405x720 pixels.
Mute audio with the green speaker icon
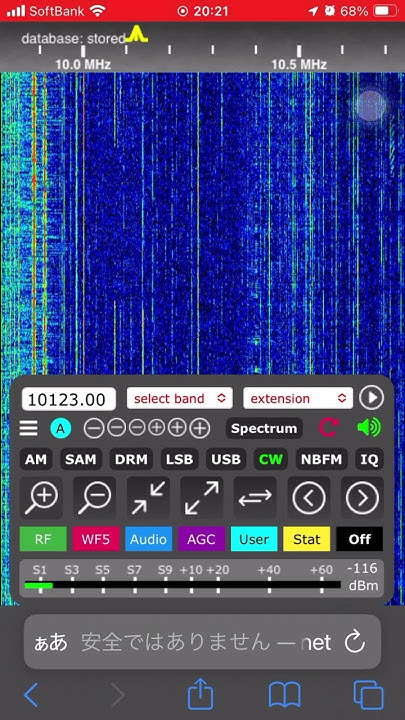point(369,428)
